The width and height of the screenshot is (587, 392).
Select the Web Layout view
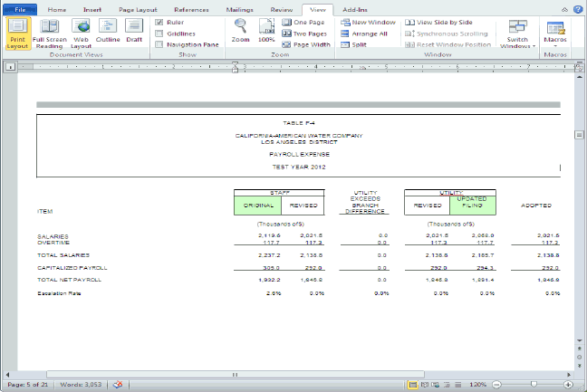[x=81, y=33]
